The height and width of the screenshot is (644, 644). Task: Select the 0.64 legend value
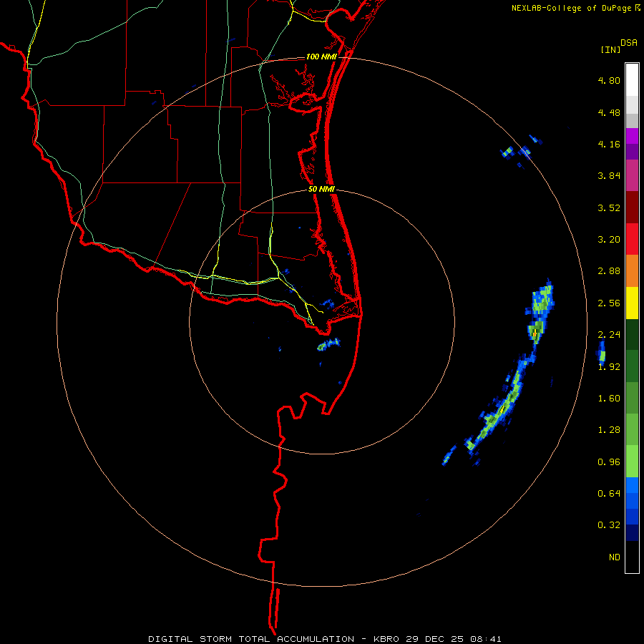coord(609,493)
